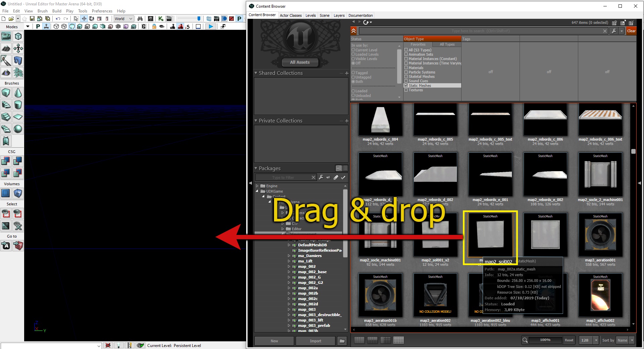Viewport: 644px width, 349px height.
Task: Click the New button under Packages
Action: pyautogui.click(x=274, y=341)
